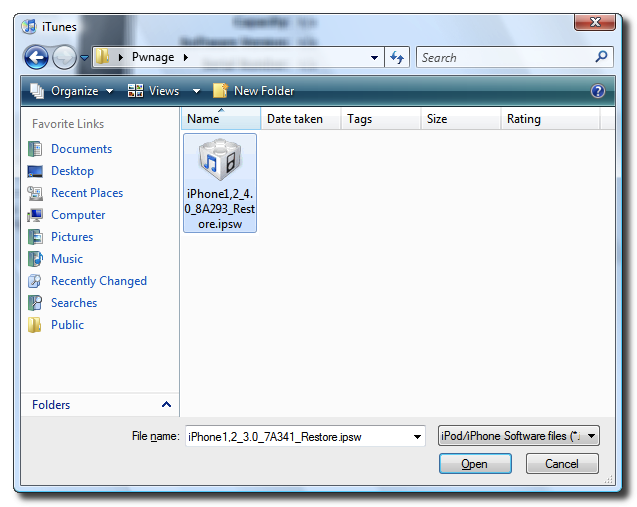Open the Public favorite link
This screenshot has width=637, height=507.
(x=67, y=325)
